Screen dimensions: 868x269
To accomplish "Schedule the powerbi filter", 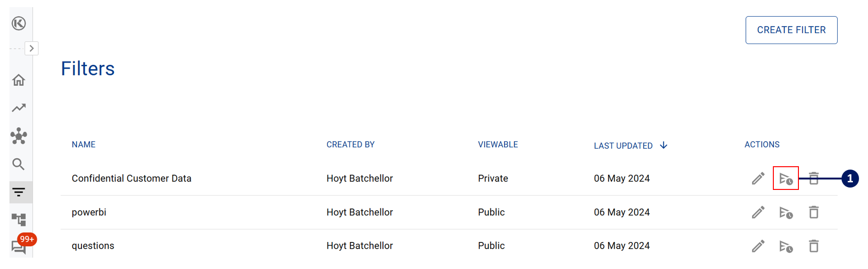I will click(x=786, y=213).
